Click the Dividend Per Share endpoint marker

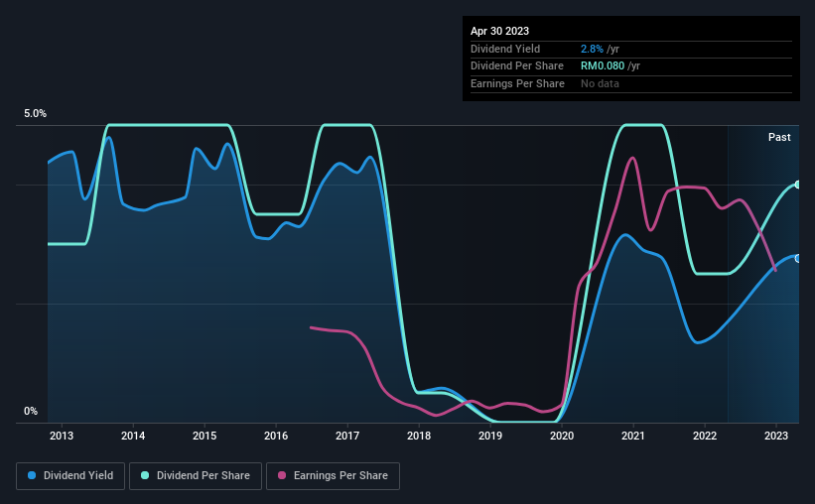coord(798,185)
